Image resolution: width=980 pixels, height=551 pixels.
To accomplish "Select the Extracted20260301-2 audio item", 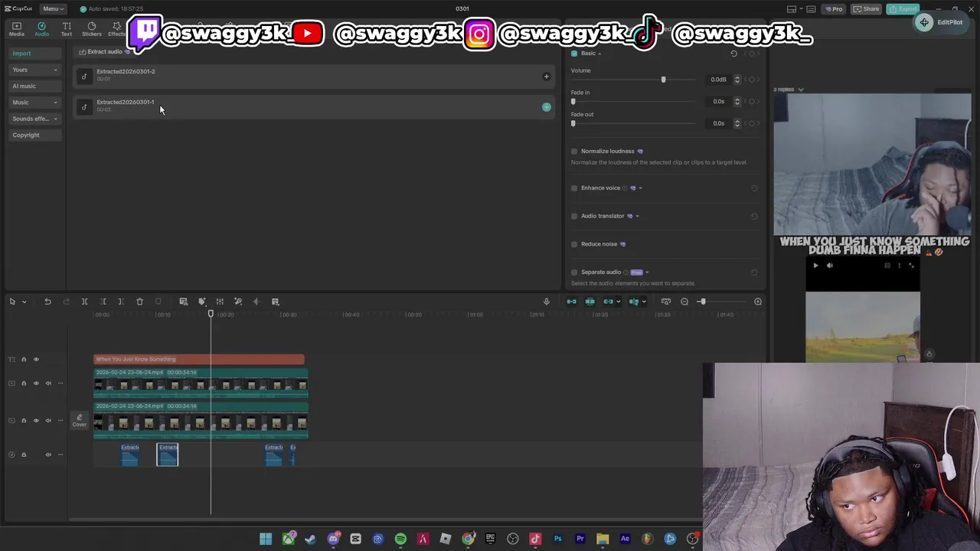I will tap(314, 76).
